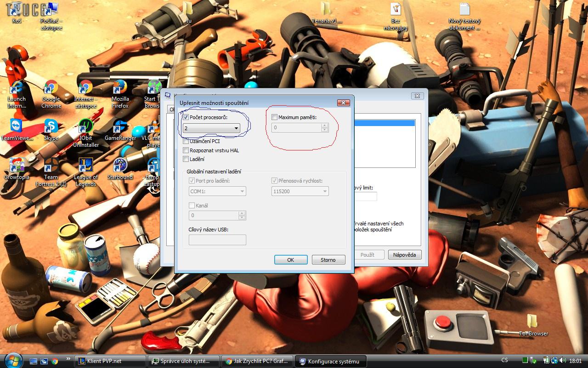Close the Konfigurace systému window behind
This screenshot has width=588, height=368.
click(x=417, y=96)
